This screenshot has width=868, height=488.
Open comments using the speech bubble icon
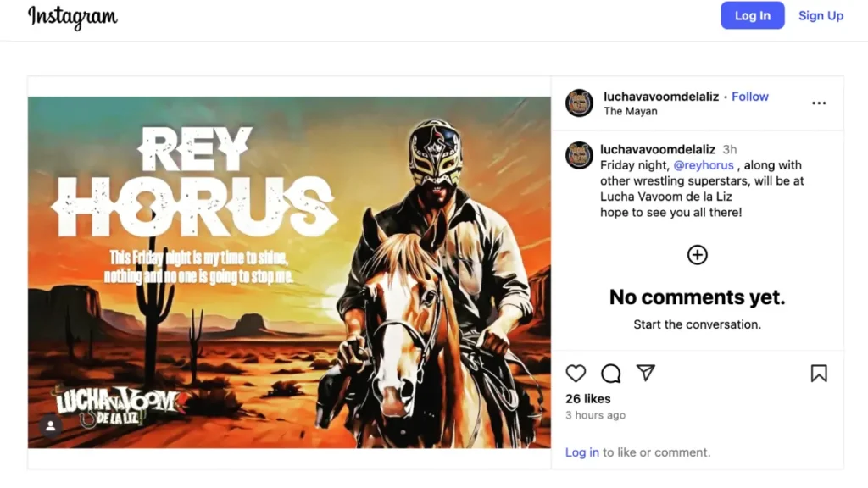tap(610, 374)
